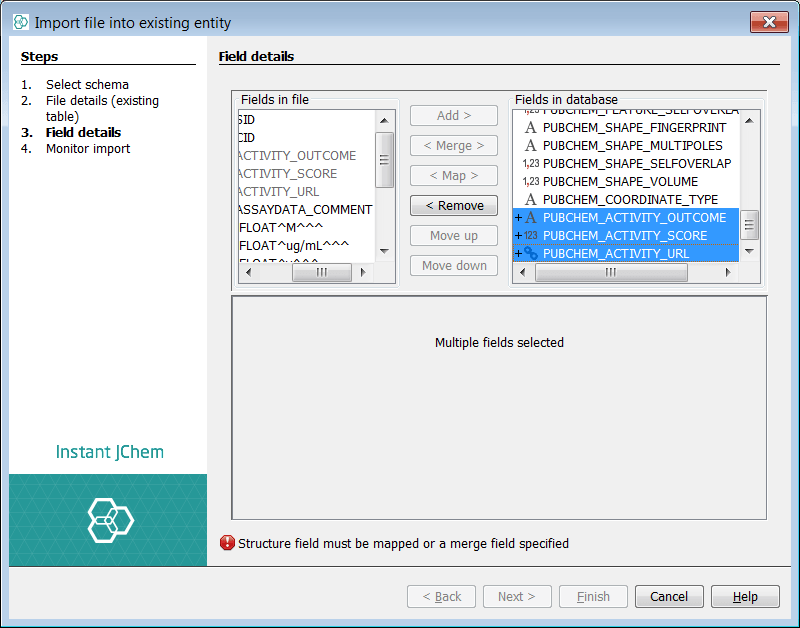Click the integer icon beside PUBCHEM_ACTIVITY_SCORE
The height and width of the screenshot is (628, 800).
531,236
